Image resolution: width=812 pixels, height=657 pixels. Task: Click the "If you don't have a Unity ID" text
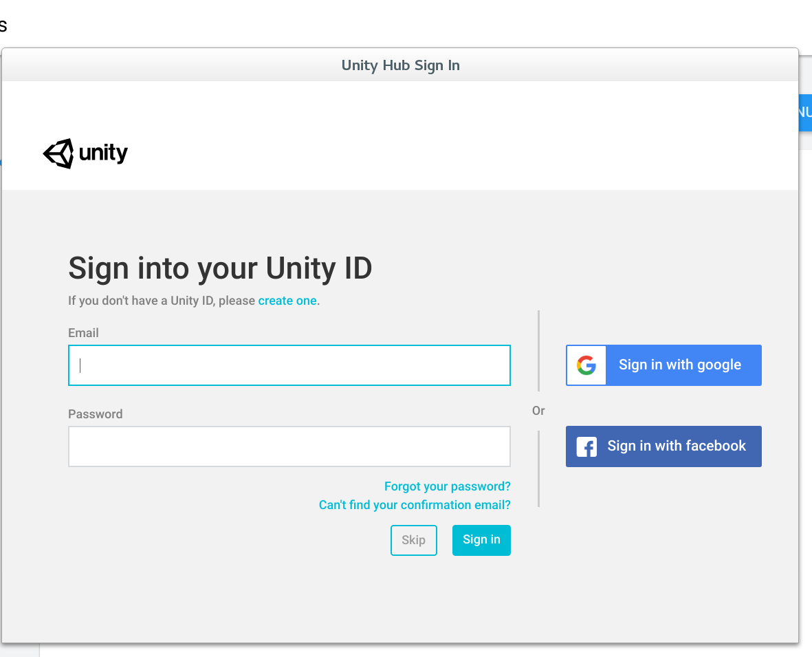point(162,301)
